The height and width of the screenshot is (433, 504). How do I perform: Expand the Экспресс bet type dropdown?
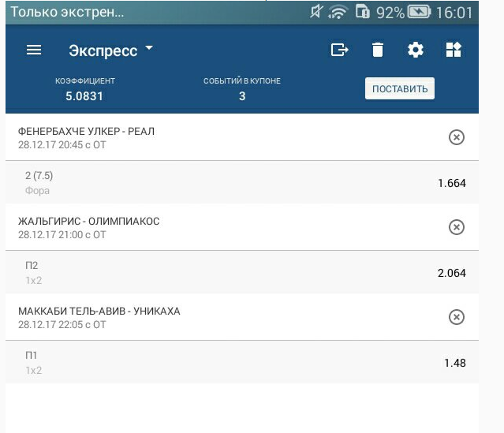coord(103,50)
